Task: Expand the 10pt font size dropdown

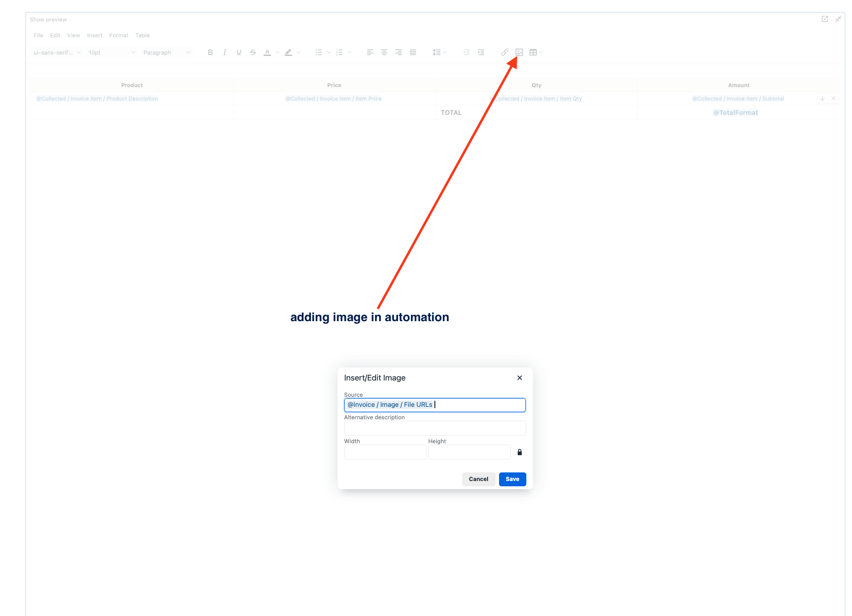Action: point(112,53)
